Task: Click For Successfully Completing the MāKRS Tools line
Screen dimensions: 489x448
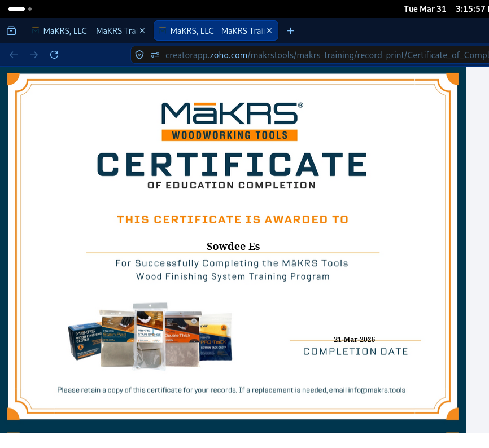Action: pos(232,263)
